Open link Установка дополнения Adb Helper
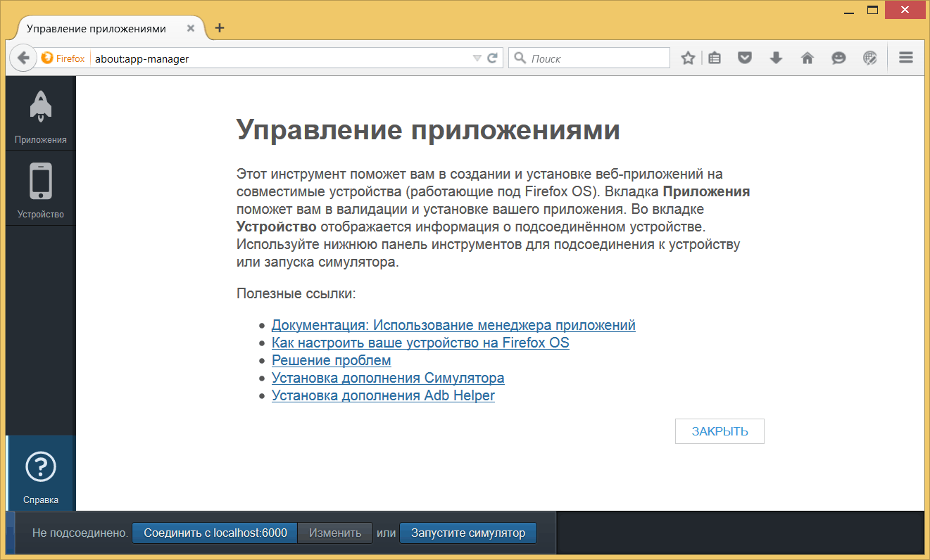This screenshot has width=930, height=560. (x=383, y=395)
